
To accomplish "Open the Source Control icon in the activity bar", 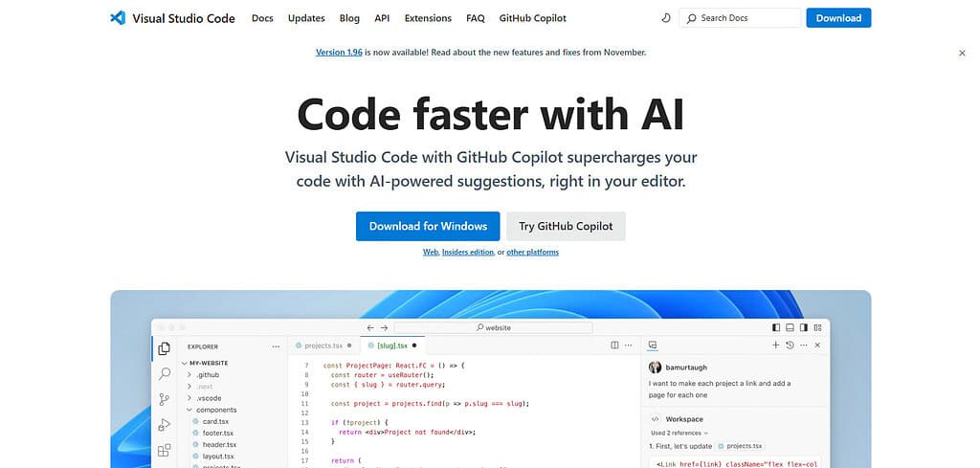I will tap(165, 399).
